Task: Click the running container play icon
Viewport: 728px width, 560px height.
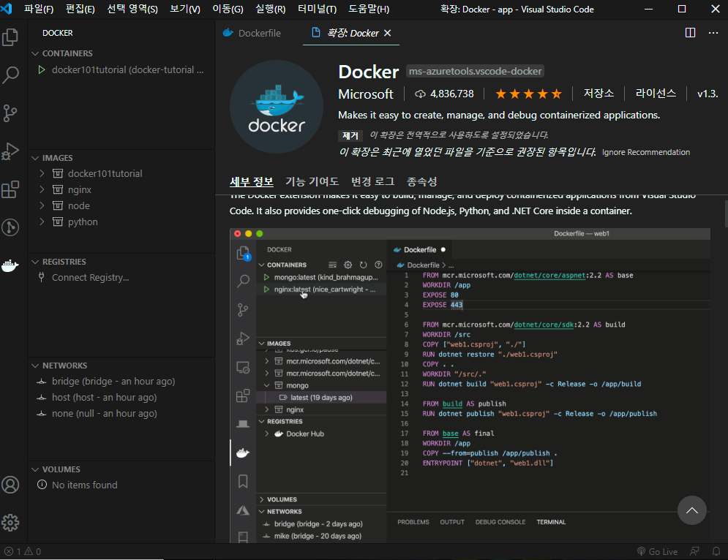Action: pyautogui.click(x=42, y=69)
